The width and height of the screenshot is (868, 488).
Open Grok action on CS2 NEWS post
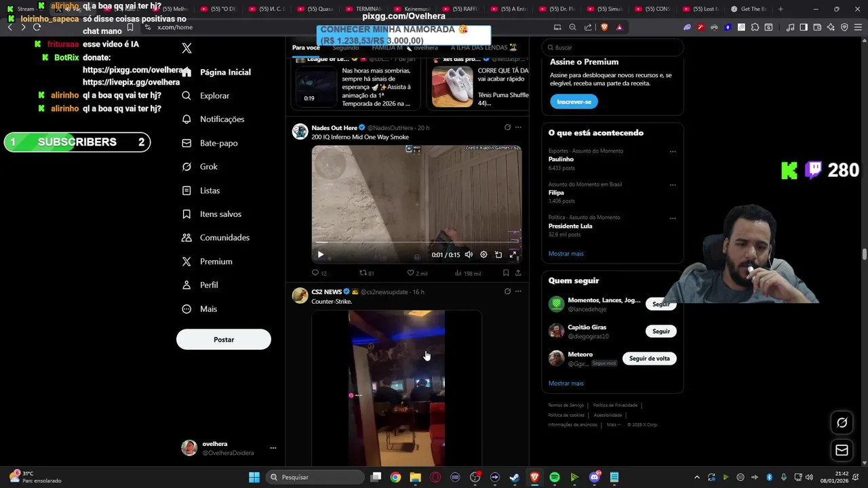click(x=507, y=291)
